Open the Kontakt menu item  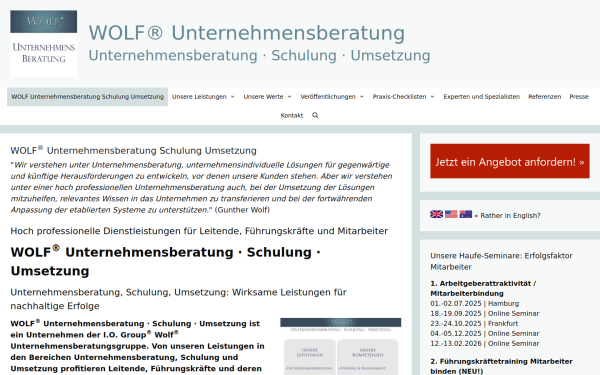(x=292, y=115)
